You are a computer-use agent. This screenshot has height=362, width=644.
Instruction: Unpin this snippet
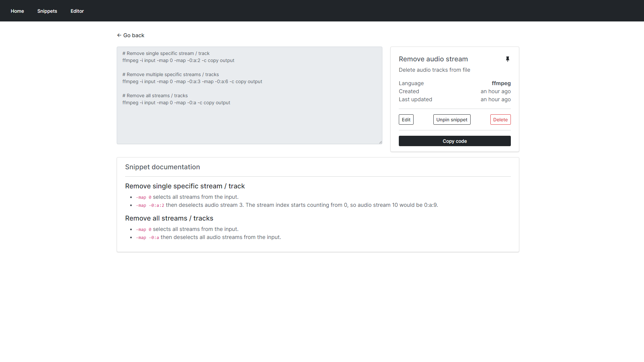(x=451, y=120)
